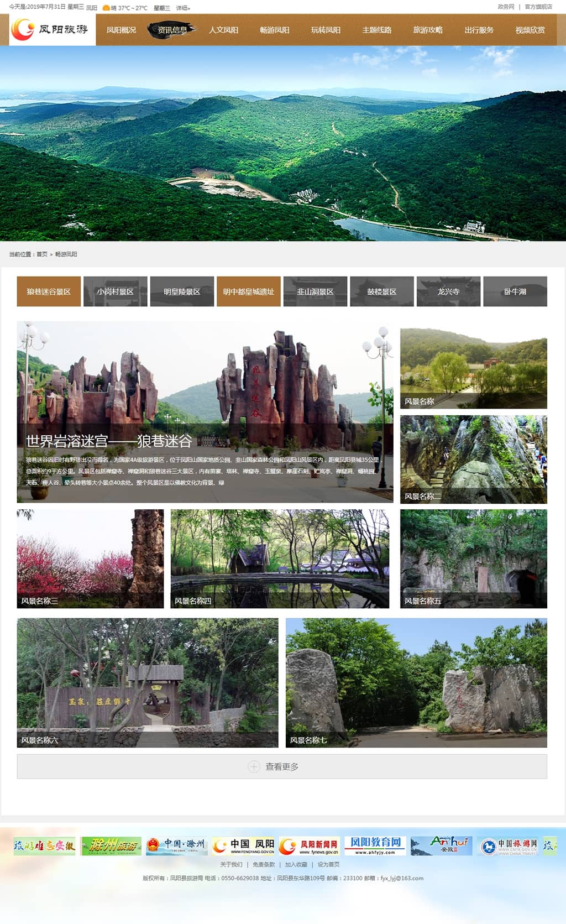The width and height of the screenshot is (566, 924).
Task: Open the 凤阳教育网 logo link
Action: pyautogui.click(x=375, y=845)
